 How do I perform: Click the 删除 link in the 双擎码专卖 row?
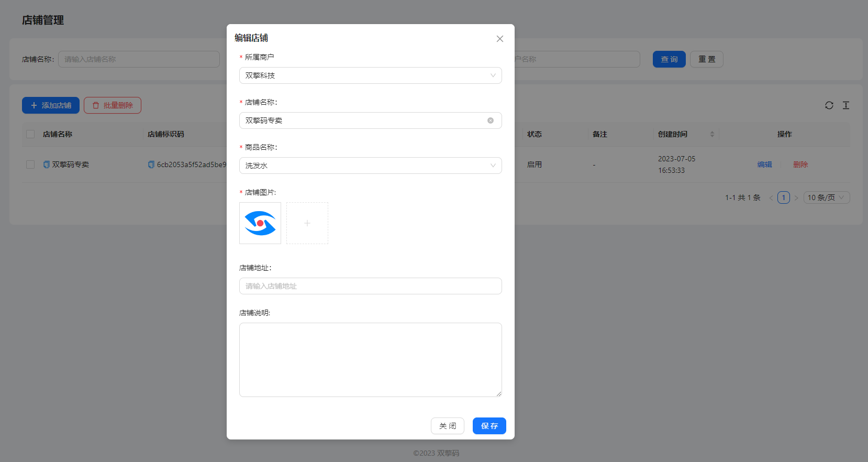coord(800,164)
